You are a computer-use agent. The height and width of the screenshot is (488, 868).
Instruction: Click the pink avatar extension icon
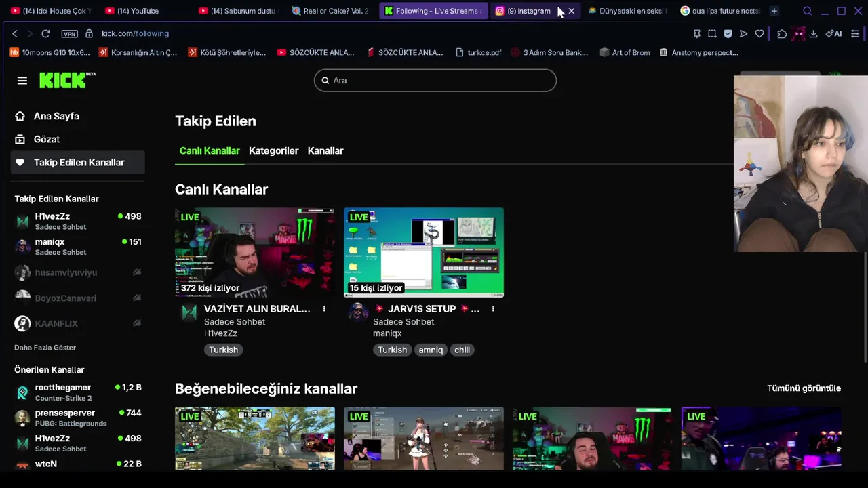pyautogui.click(x=797, y=33)
